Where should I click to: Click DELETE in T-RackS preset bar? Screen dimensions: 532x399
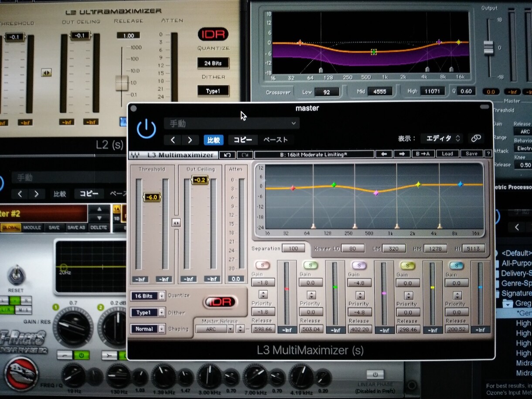[x=99, y=228]
